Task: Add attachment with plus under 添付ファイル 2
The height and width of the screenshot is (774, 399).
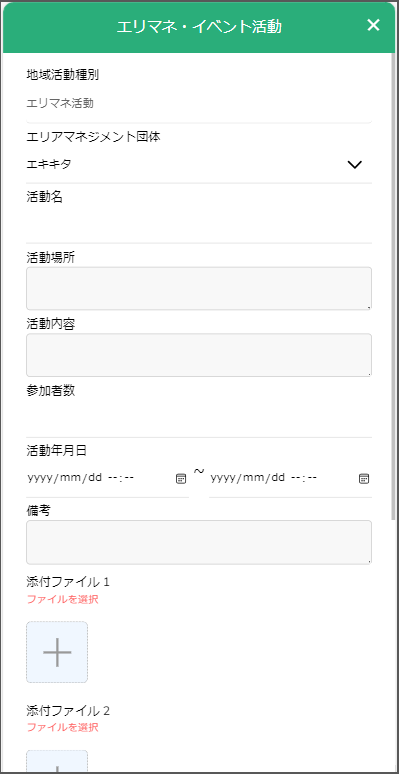Action: point(57,762)
